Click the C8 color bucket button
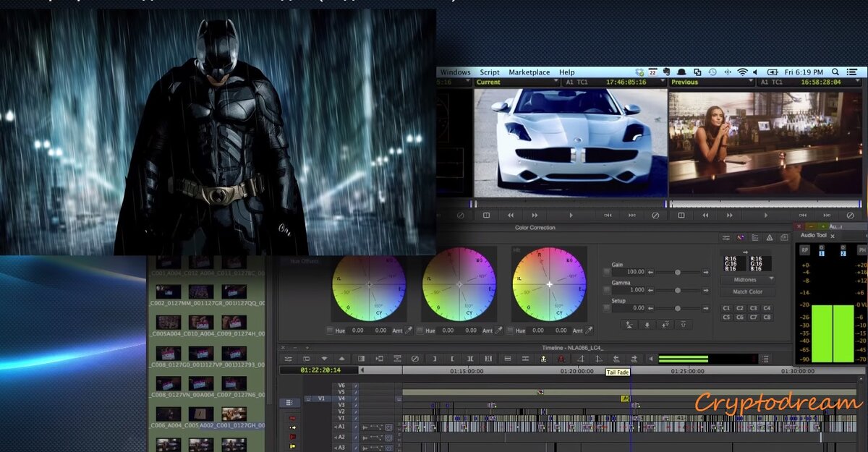Viewport: 868px width, 452px height. [767, 317]
